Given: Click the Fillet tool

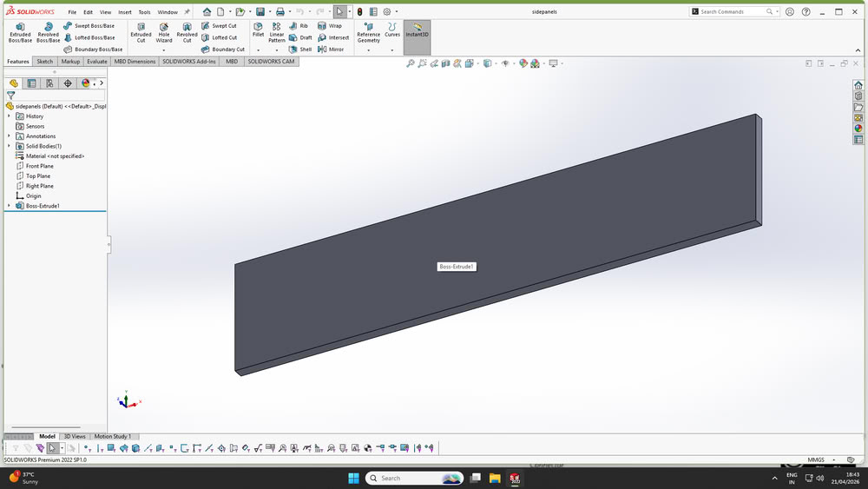Looking at the screenshot, I should coord(258,30).
